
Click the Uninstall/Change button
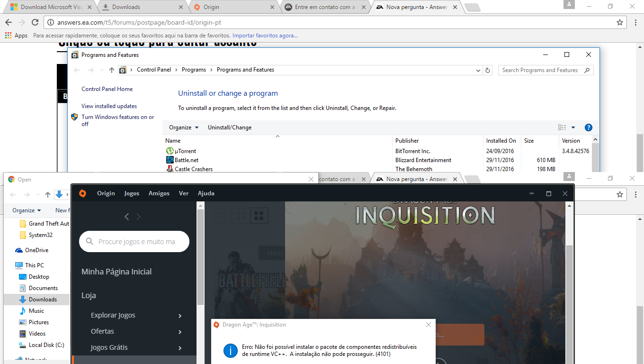pos(230,127)
